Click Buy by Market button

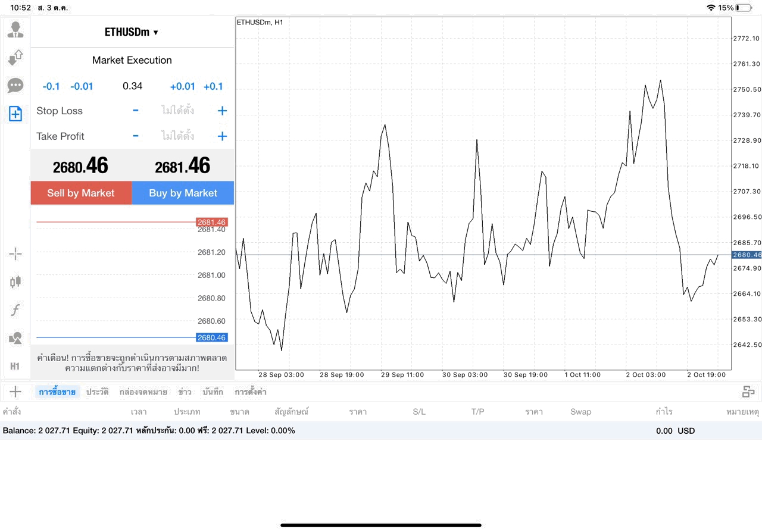coord(183,193)
